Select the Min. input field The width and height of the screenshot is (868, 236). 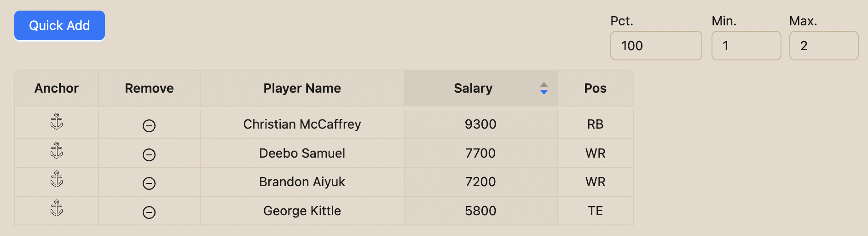point(746,46)
